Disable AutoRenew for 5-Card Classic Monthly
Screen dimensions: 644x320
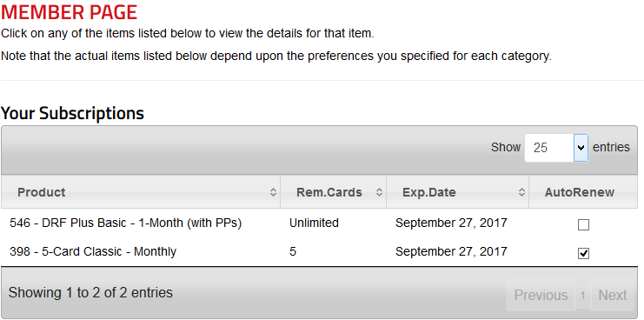click(x=583, y=253)
